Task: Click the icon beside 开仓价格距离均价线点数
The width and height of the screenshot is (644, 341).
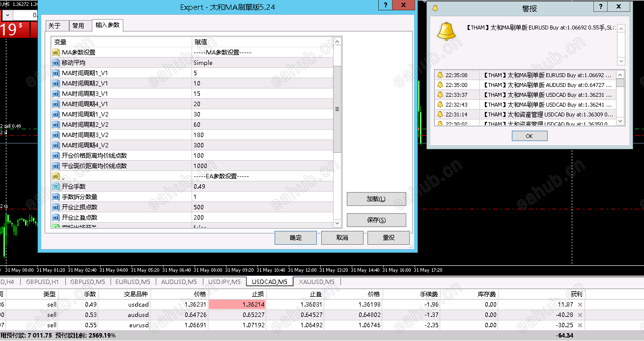Action: (x=56, y=156)
